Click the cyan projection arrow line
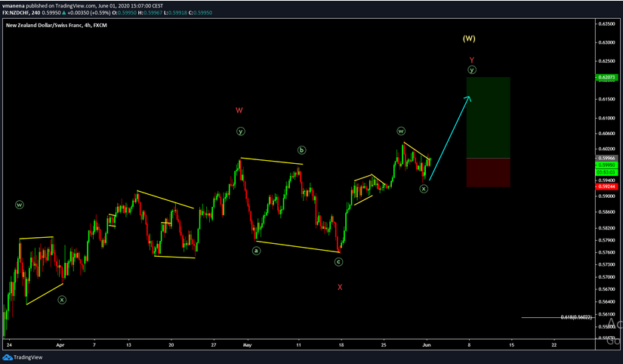 pos(450,138)
